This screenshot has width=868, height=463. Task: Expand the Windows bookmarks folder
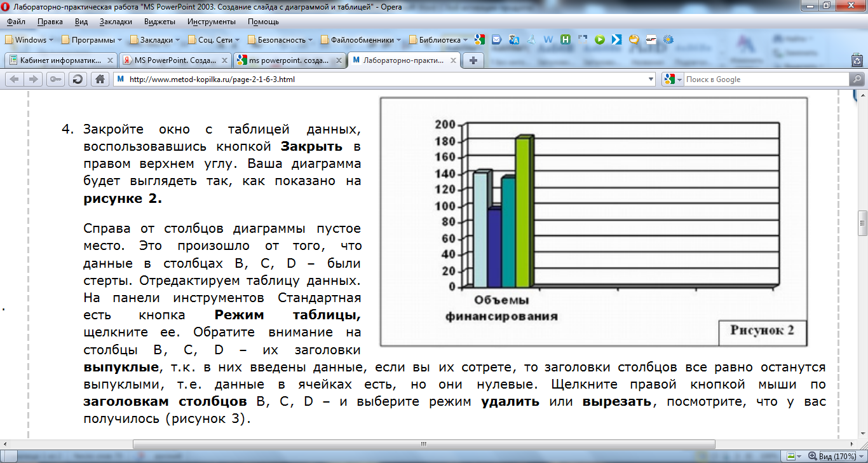coord(29,39)
